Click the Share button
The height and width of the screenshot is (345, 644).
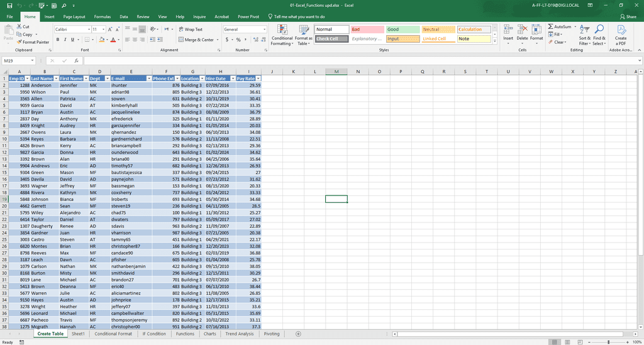[628, 17]
